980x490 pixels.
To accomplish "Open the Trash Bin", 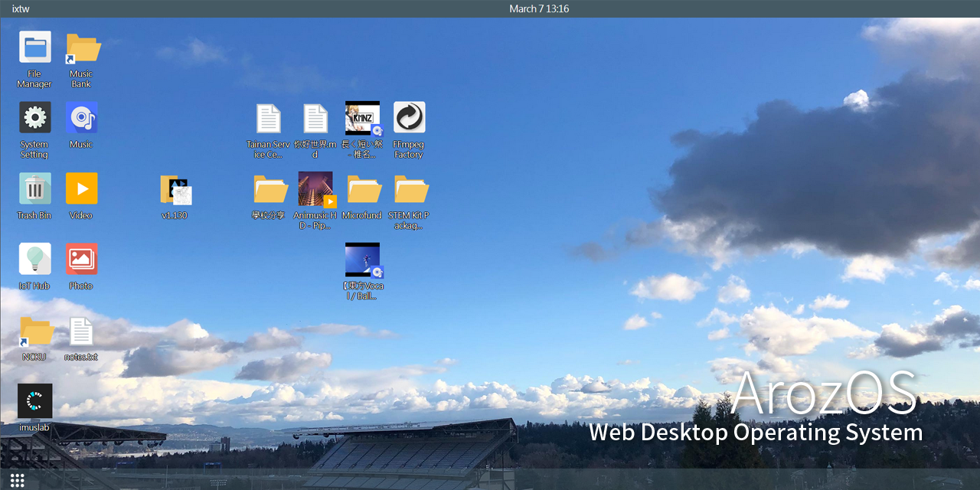I will tap(34, 189).
